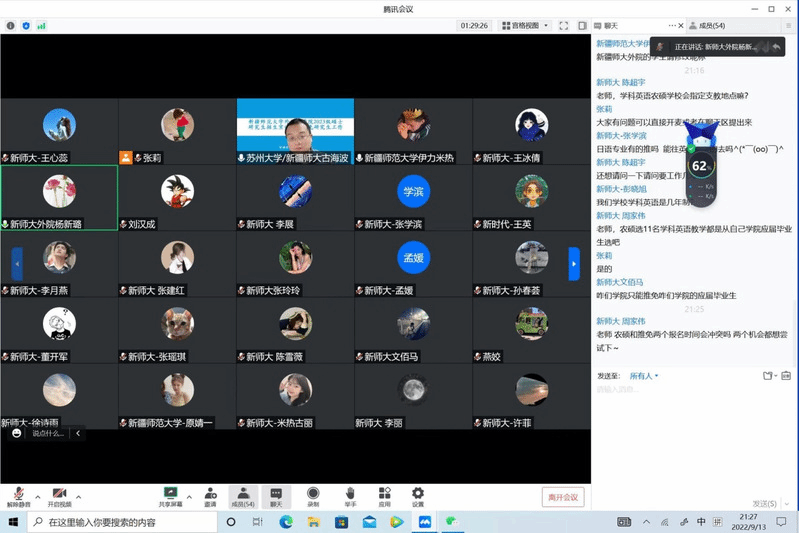The height and width of the screenshot is (533, 799).
Task: Click the Share Screen (共享屏幕) icon
Action: point(170,496)
